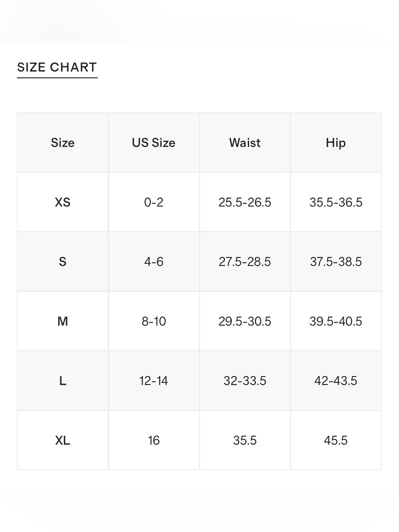Image resolution: width=399 pixels, height=532 pixels.
Task: Click the 25.5-26.5 waist measurement
Action: (245, 202)
